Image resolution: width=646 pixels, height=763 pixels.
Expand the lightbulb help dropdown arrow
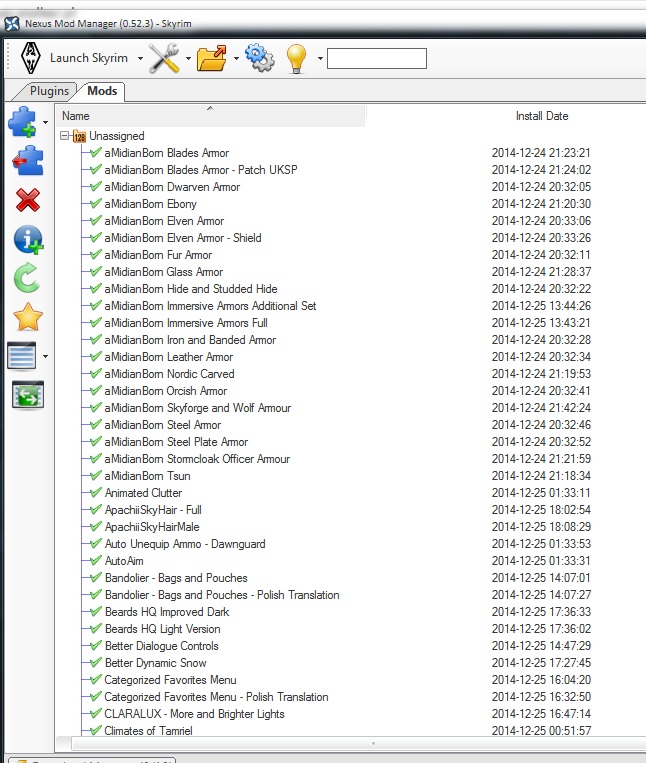[320, 58]
